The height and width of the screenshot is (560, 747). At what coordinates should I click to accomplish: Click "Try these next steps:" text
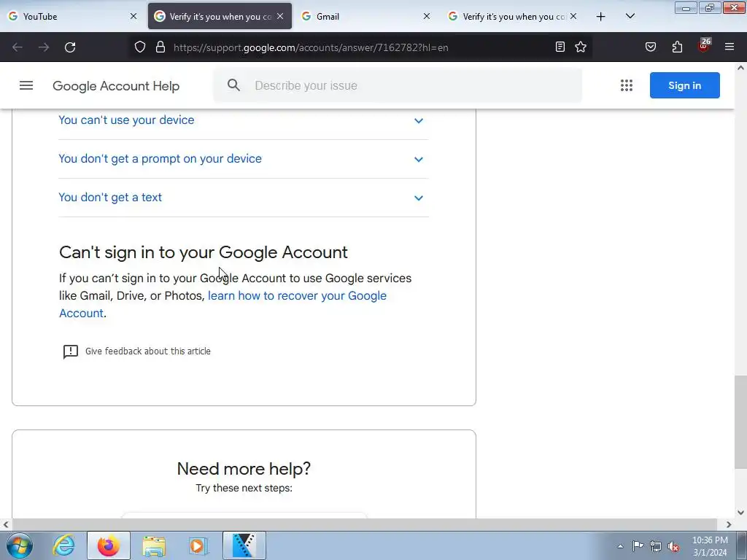244,488
